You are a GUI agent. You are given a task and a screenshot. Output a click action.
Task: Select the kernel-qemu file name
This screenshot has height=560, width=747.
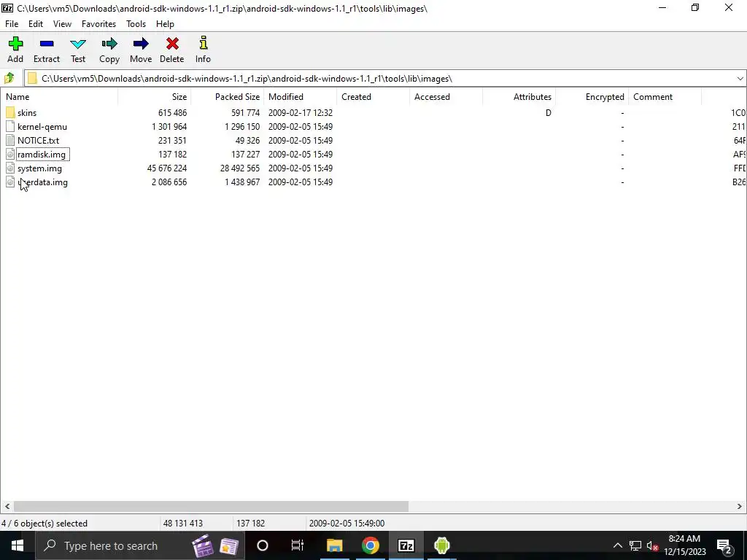coord(42,127)
